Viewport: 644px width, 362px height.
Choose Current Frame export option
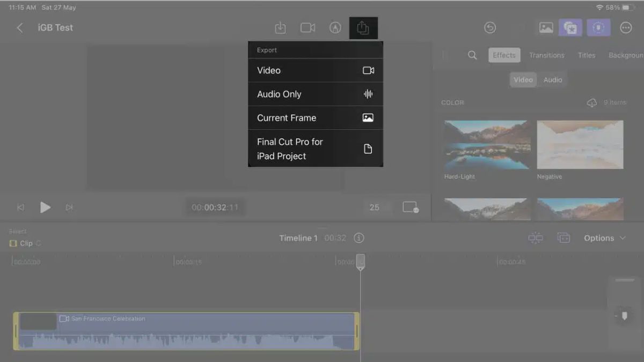tap(316, 117)
